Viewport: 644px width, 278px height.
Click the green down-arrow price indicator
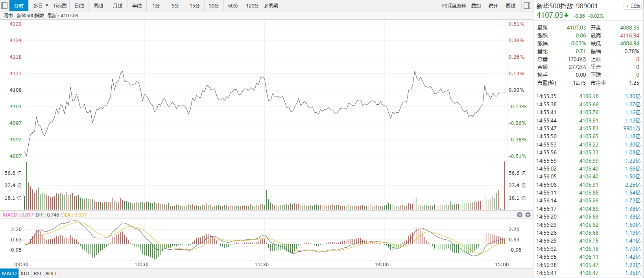(566, 15)
